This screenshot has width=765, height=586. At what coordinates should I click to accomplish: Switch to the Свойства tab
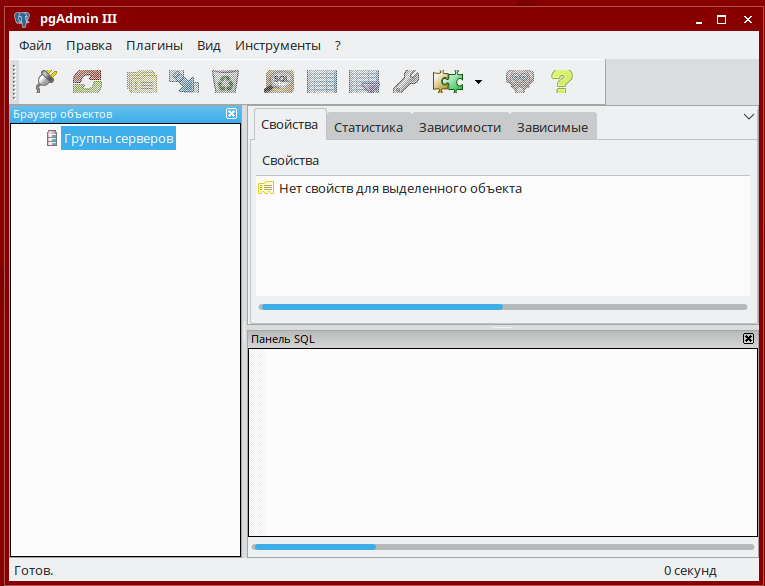click(290, 124)
